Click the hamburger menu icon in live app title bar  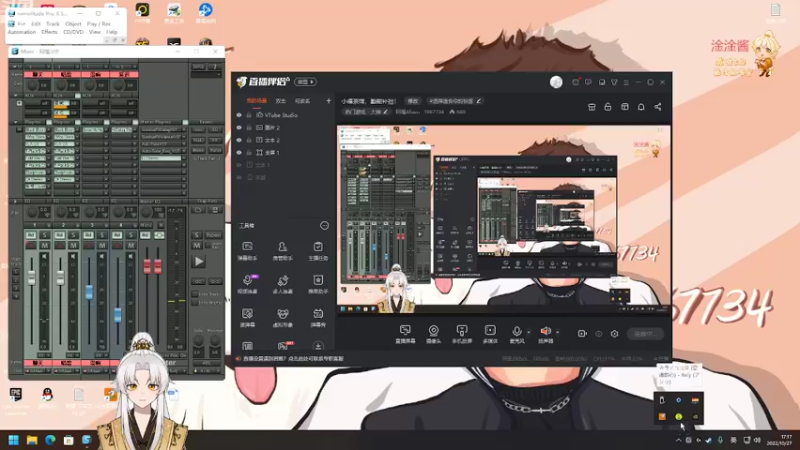[x=626, y=82]
